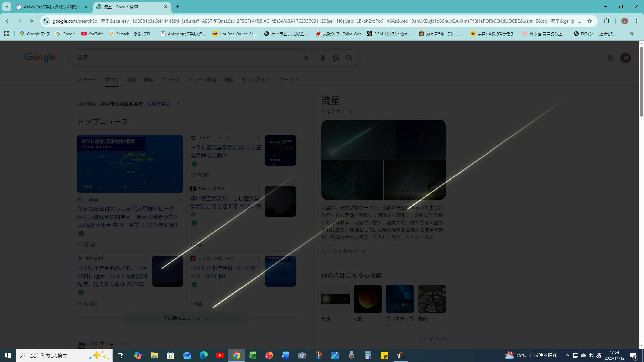The height and width of the screenshot is (362, 644).
Task: Click the search input field with 流星
Action: 188,58
